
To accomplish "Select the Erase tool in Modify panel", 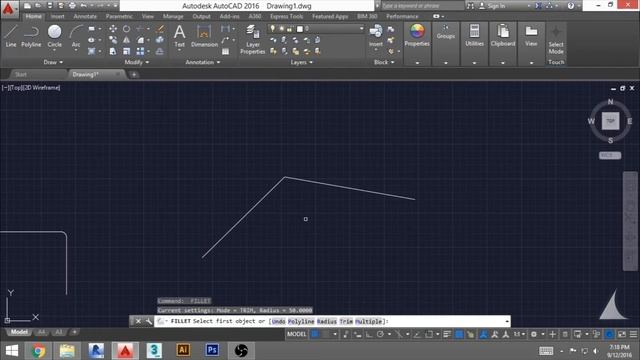I will tap(160, 29).
